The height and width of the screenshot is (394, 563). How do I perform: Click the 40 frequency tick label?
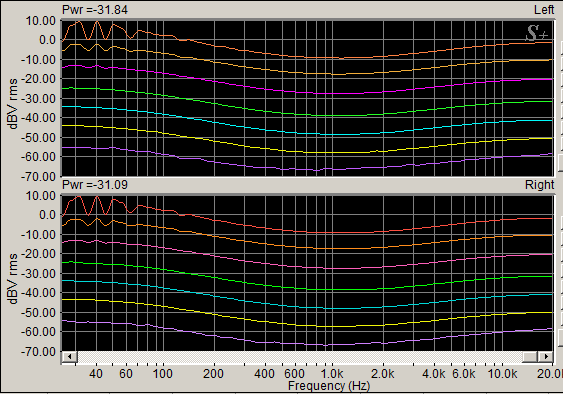point(96,374)
